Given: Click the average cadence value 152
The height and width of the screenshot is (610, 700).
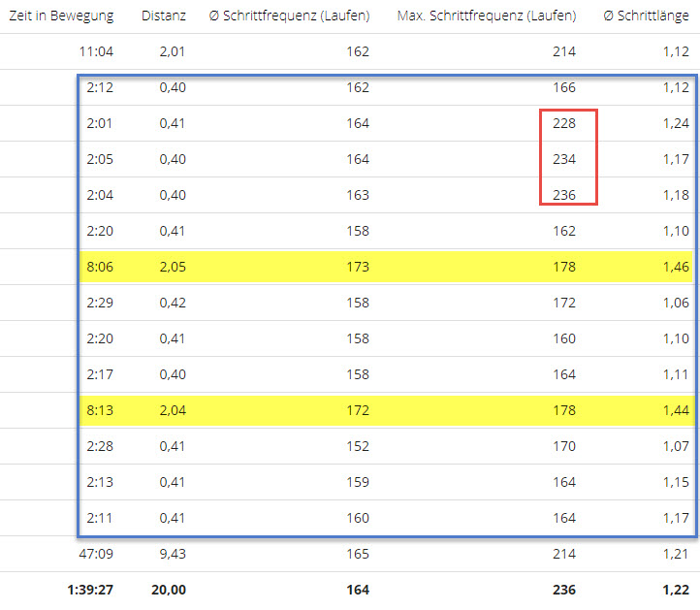Looking at the screenshot, I should point(357,446).
